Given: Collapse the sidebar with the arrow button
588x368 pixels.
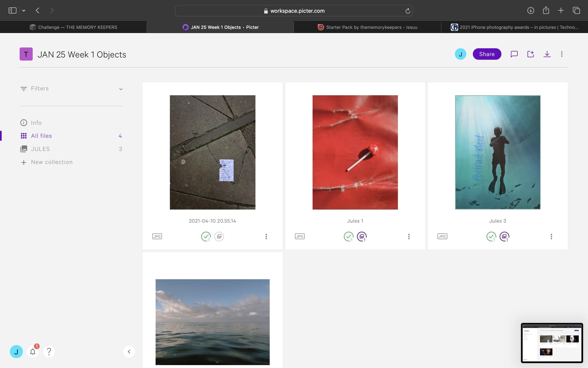Looking at the screenshot, I should pyautogui.click(x=129, y=352).
